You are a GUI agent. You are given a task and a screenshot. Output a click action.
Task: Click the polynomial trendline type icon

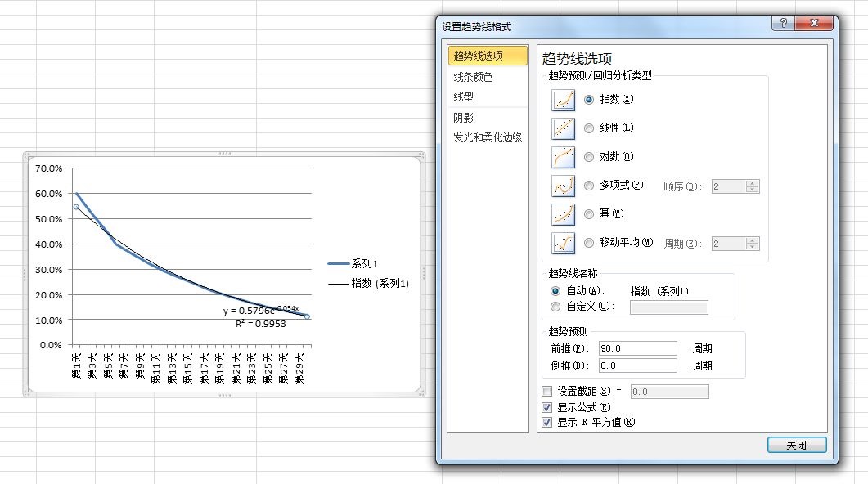(x=564, y=186)
